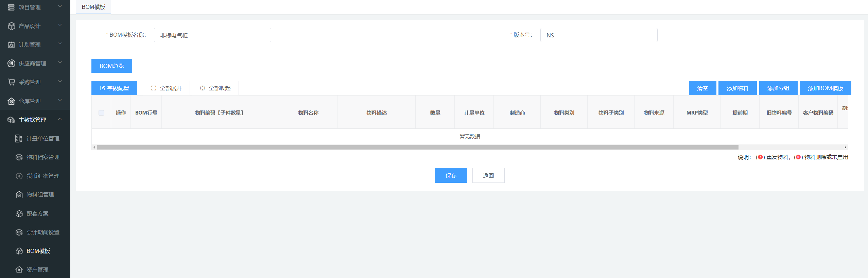Image resolution: width=868 pixels, height=278 pixels.
Task: Click the 采购管理 shopping cart icon
Action: point(11,82)
